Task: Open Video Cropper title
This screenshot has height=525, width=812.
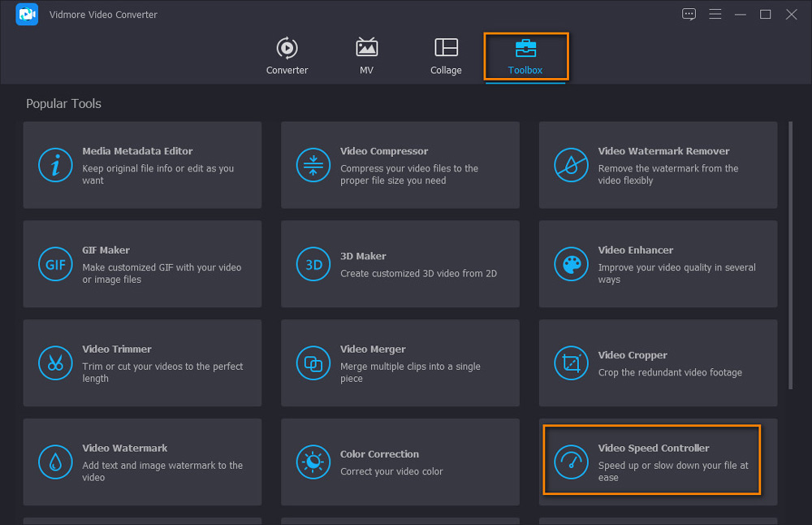Action: pyautogui.click(x=633, y=355)
